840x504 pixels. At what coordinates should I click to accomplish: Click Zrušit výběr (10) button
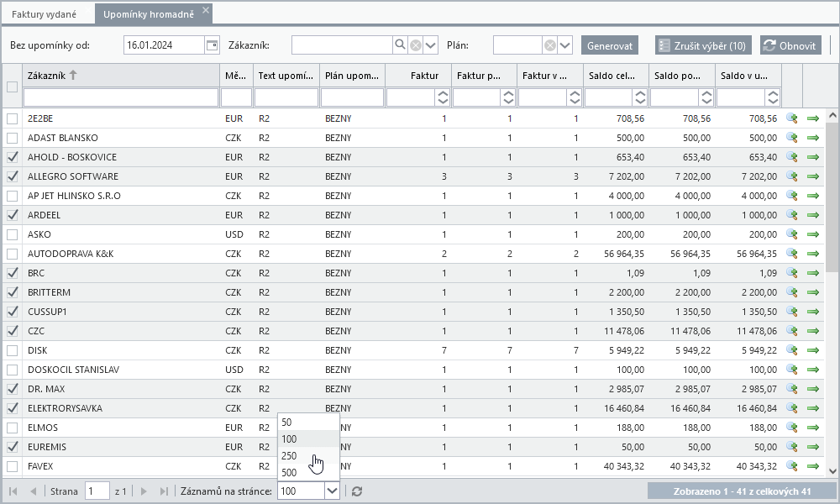703,45
